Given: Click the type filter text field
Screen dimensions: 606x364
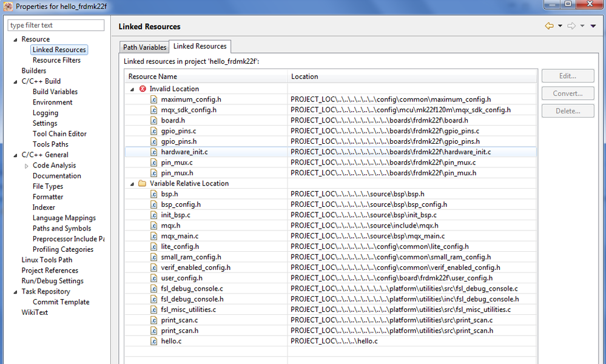Looking at the screenshot, I should click(56, 25).
